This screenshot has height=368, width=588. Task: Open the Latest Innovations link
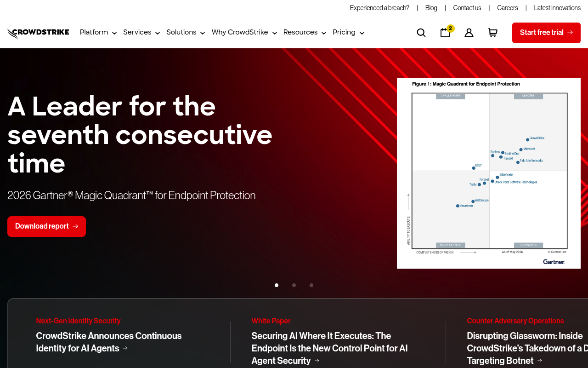(557, 8)
